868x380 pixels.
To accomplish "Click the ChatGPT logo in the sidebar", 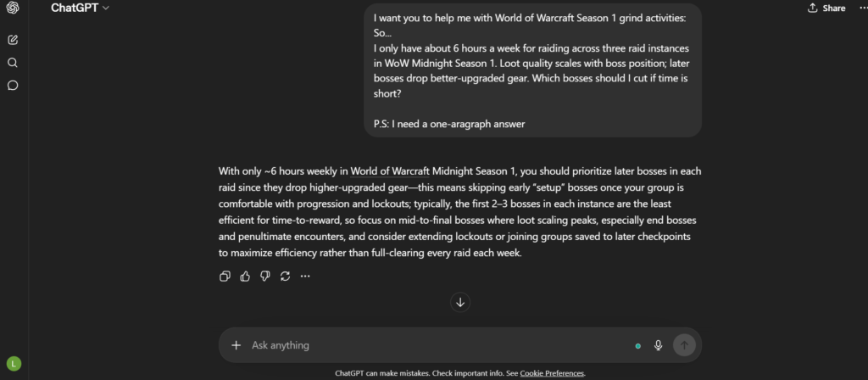I will coord(13,8).
